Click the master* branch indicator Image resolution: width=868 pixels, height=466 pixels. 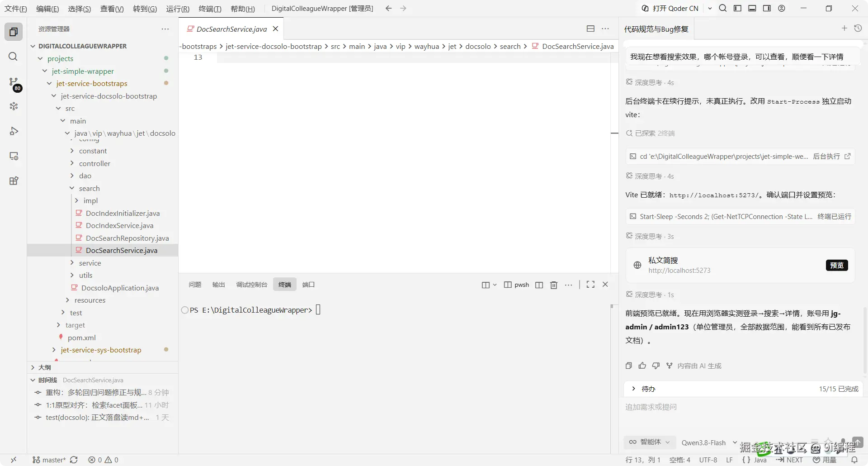tap(49, 460)
